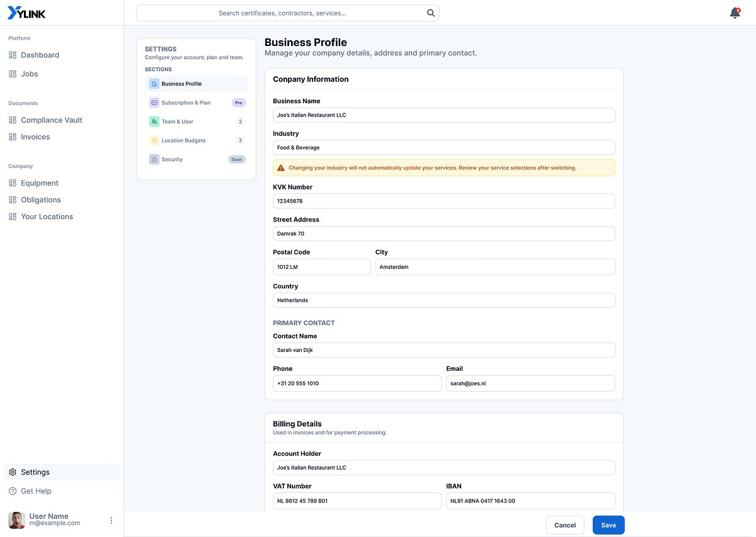
Task: Switch to Team & User section
Action: pos(196,122)
